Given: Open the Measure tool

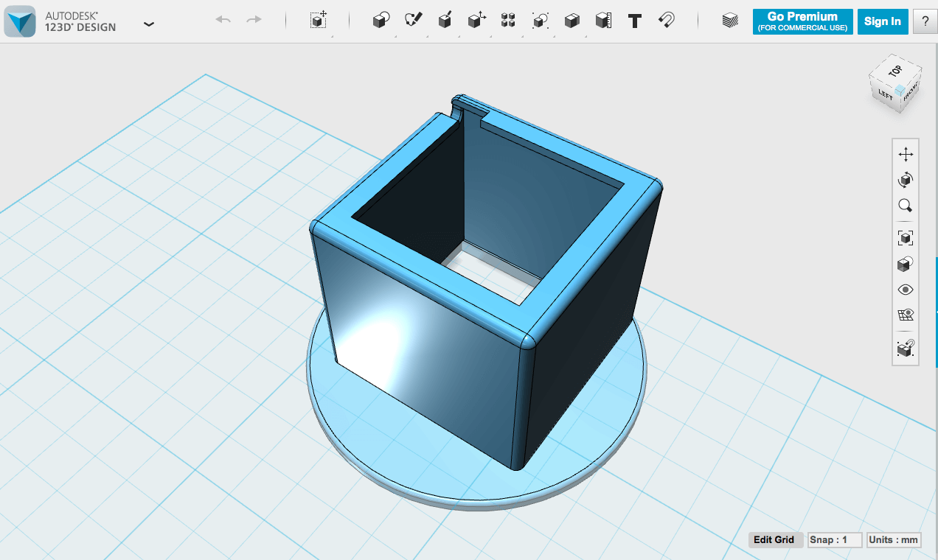Looking at the screenshot, I should coord(604,21).
